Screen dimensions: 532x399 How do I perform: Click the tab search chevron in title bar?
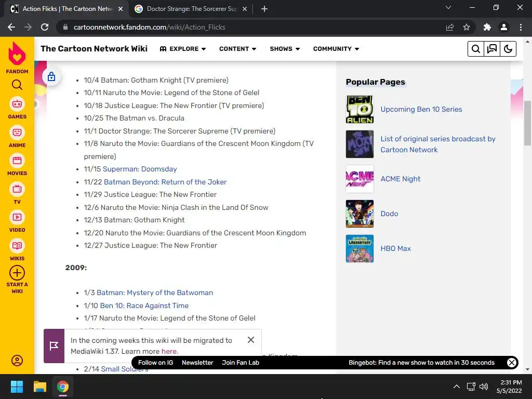[x=448, y=7]
